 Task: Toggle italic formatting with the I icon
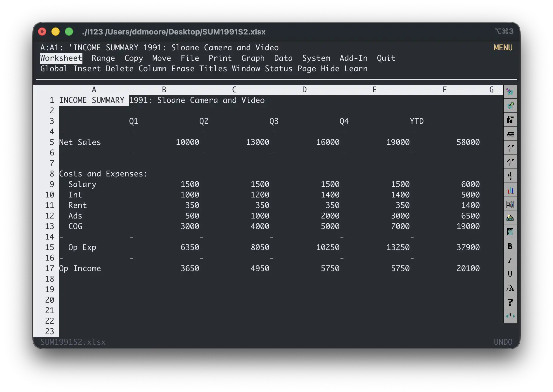point(510,260)
